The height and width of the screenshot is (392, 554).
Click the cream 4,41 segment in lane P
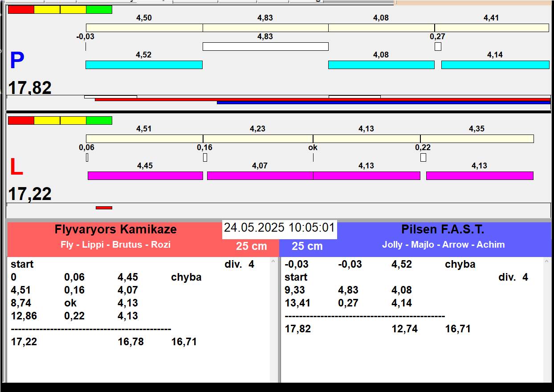click(x=492, y=28)
